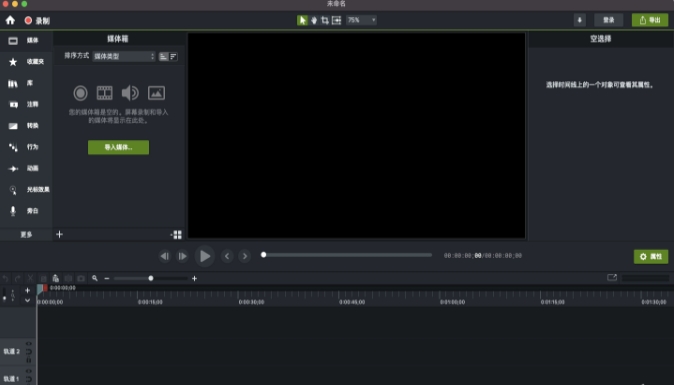Image resolution: width=675 pixels, height=385 pixels.
Task: Zoom out timeline with minus button
Action: pyautogui.click(x=107, y=279)
